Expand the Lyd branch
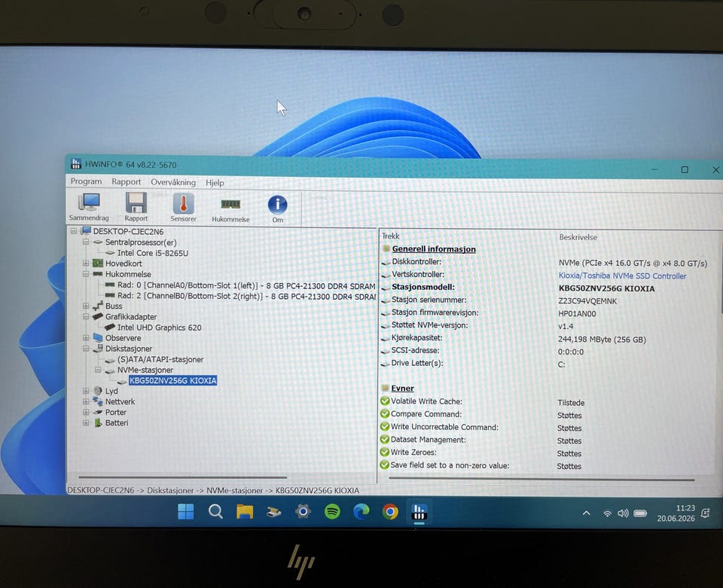723x588 pixels. [x=86, y=390]
